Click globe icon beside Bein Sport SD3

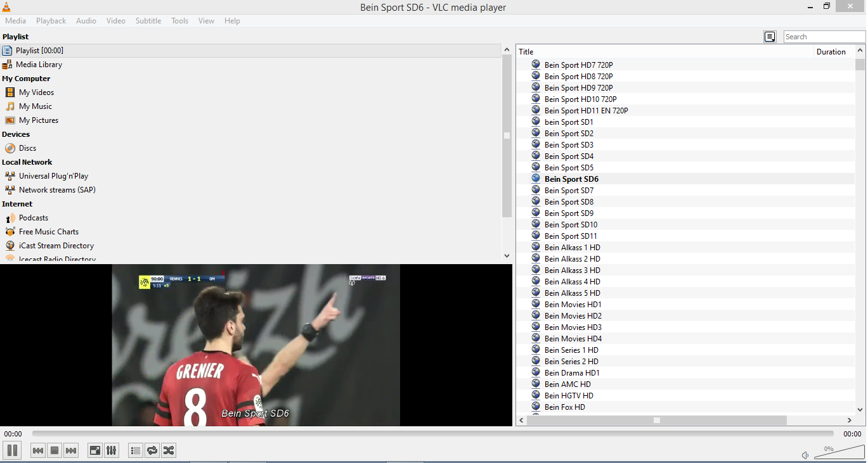536,145
